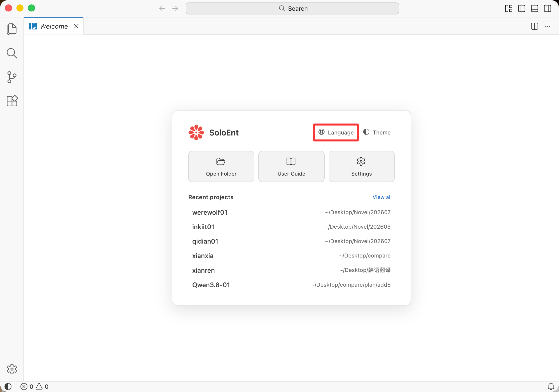This screenshot has width=559, height=392.
Task: Toggle the secondary side bar
Action: 548,8
